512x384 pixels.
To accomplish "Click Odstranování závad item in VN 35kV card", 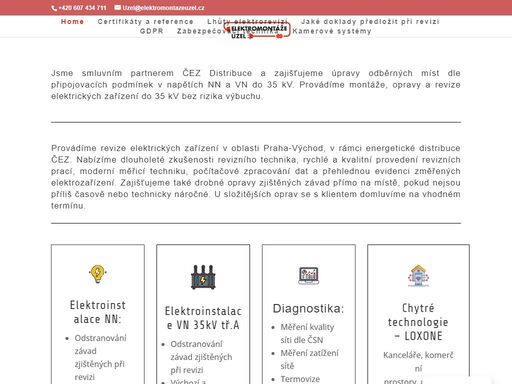I will pos(201,357).
